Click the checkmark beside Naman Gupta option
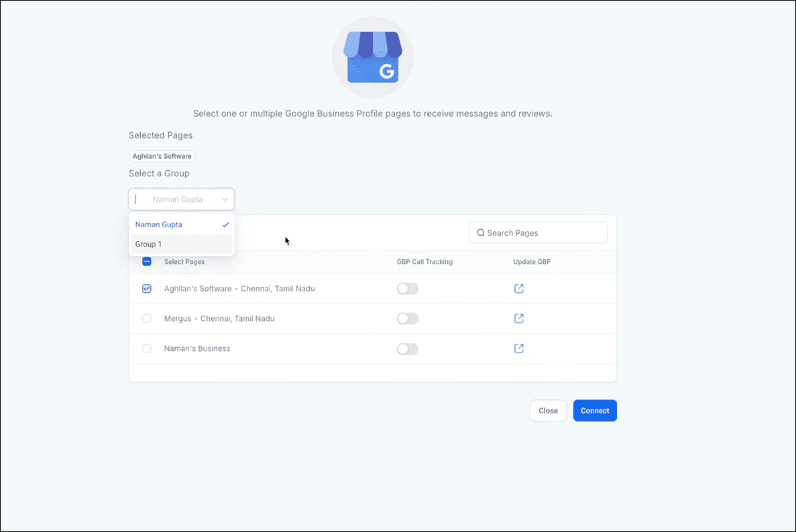Viewport: 796px width, 532px height. point(225,224)
